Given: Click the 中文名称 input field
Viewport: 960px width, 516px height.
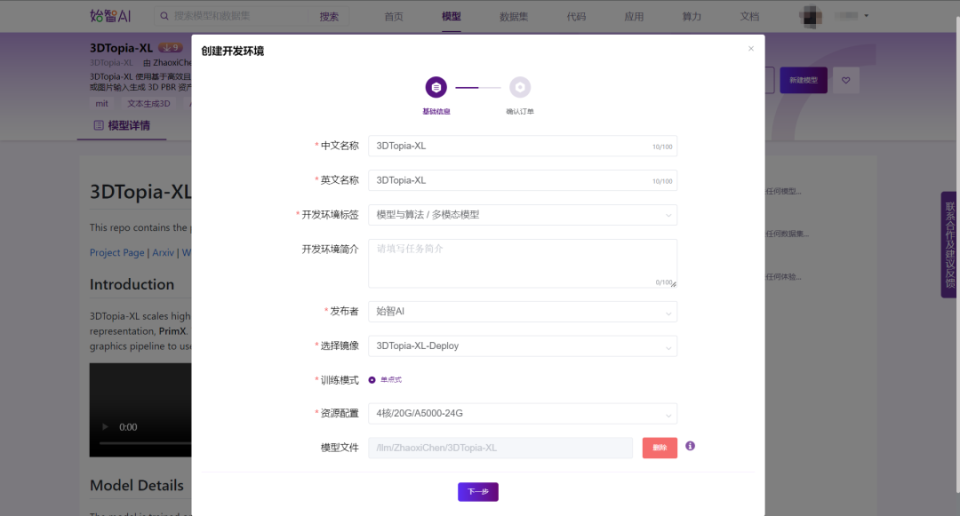Looking at the screenshot, I should click(x=522, y=146).
